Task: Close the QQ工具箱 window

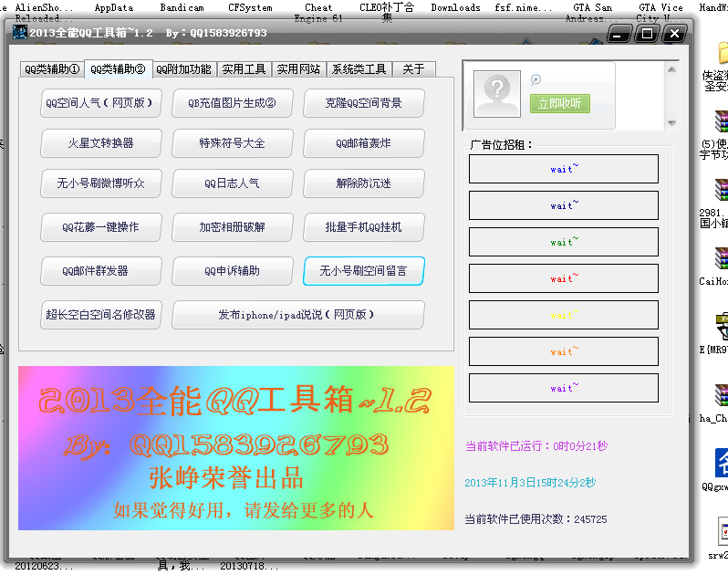Action: coord(674,34)
